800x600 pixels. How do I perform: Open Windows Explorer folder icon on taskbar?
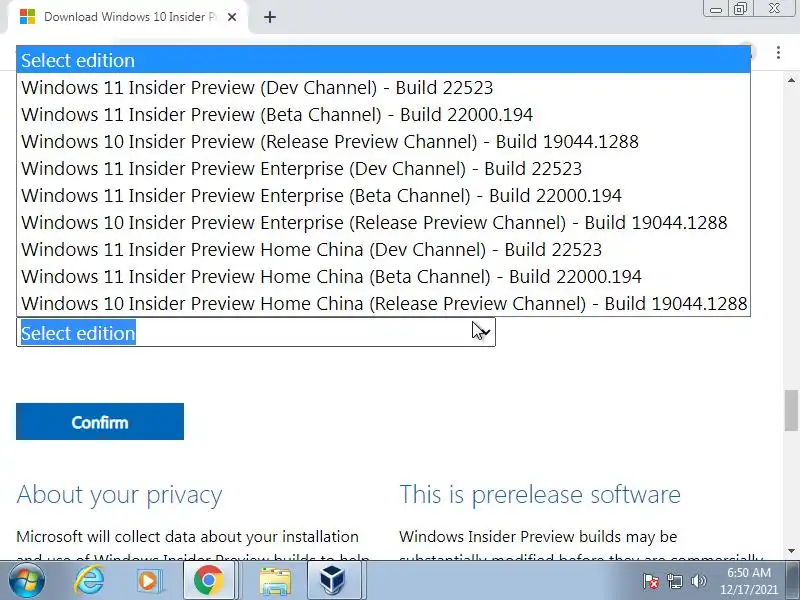coord(274,581)
